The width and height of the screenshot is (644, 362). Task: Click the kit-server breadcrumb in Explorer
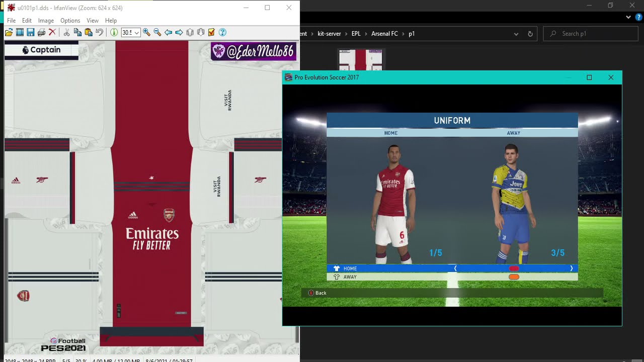(329, 34)
